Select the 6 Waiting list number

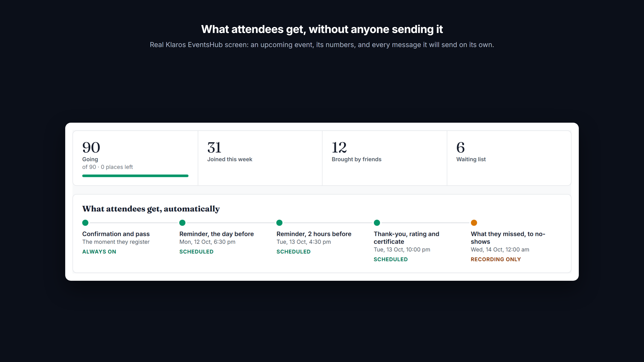pos(460,147)
